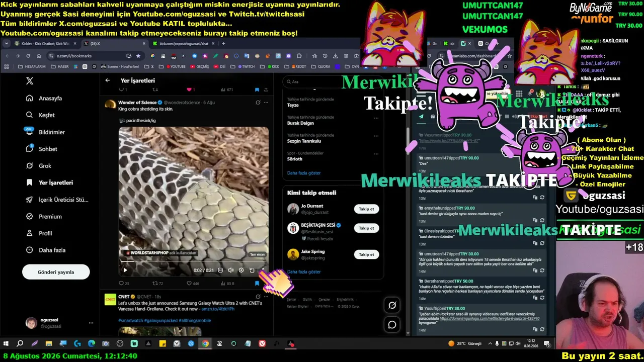Toggle bookmark star in address bar
This screenshot has height=362, width=644.
coord(138,56)
